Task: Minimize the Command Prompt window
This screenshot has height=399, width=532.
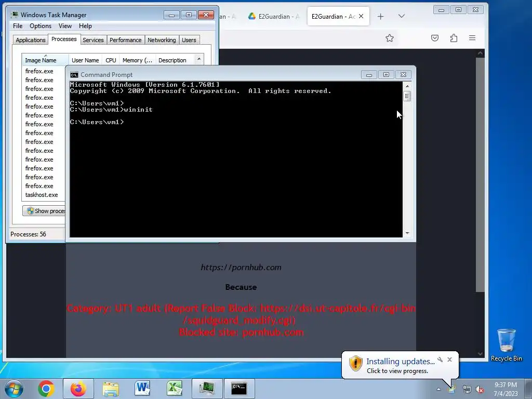Action: pyautogui.click(x=369, y=75)
